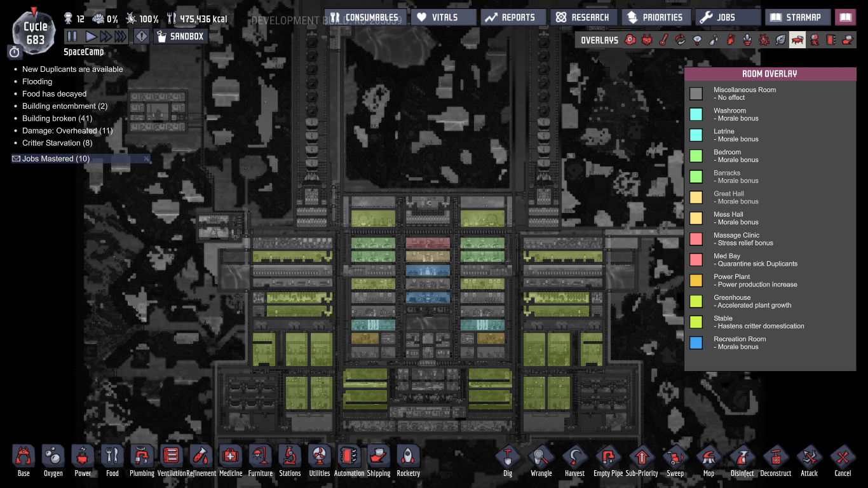The height and width of the screenshot is (488, 868).
Task: Select the Dig tool
Action: pos(507,459)
